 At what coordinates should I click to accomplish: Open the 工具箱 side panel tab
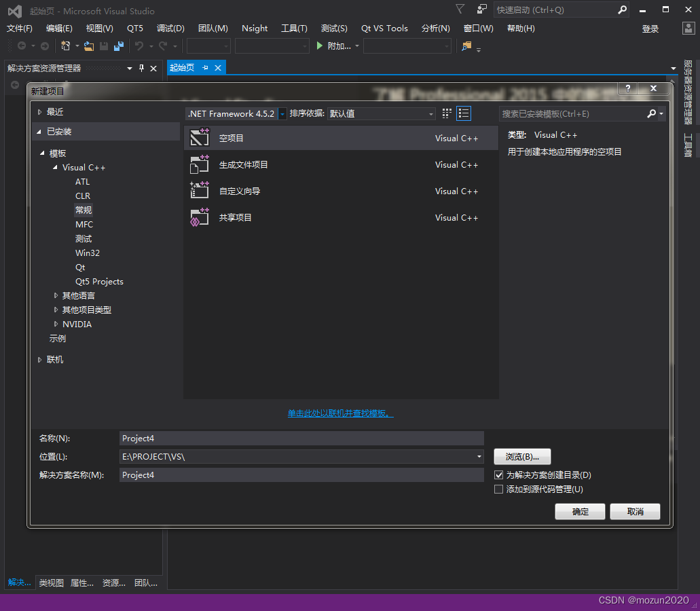pos(688,145)
